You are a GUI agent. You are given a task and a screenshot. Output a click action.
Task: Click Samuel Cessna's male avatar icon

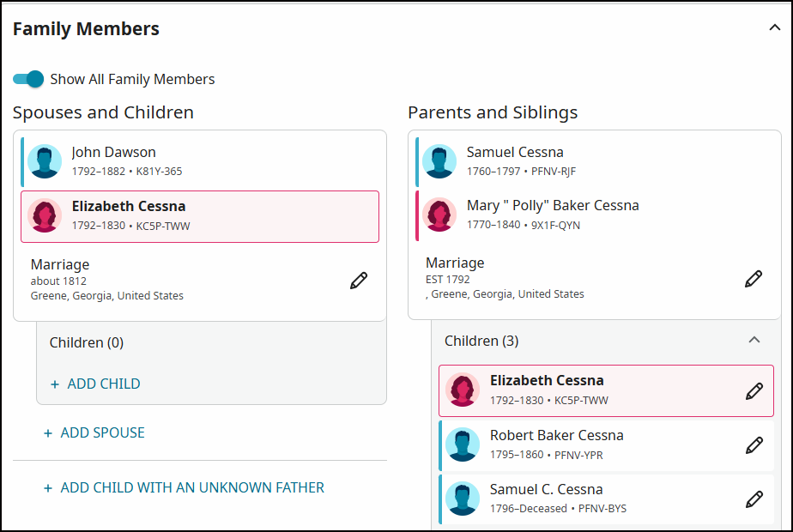tap(439, 161)
